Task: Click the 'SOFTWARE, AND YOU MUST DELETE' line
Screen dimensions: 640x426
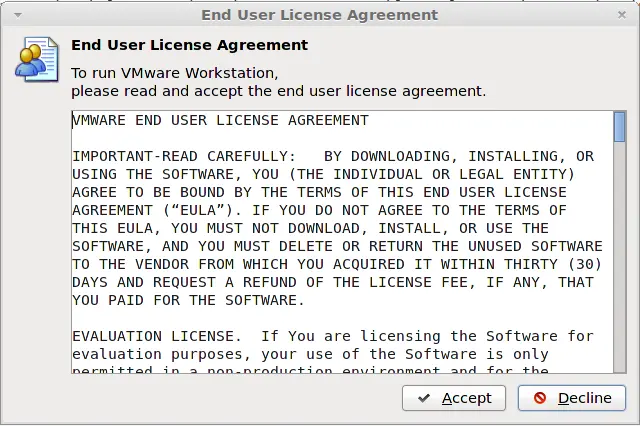Action: click(x=337, y=246)
